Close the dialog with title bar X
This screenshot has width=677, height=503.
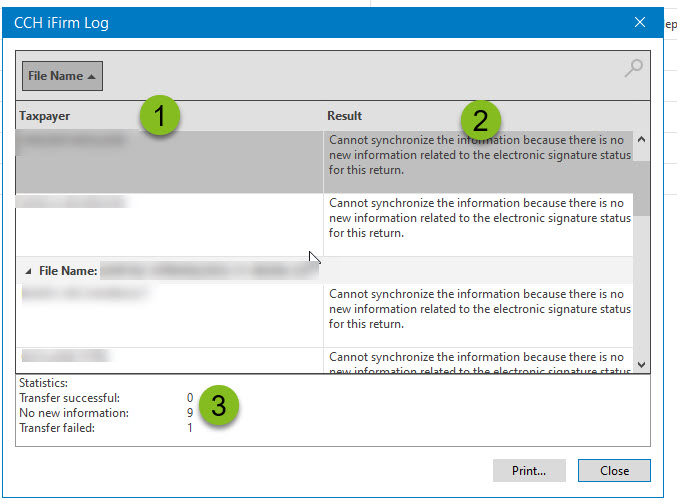point(640,21)
